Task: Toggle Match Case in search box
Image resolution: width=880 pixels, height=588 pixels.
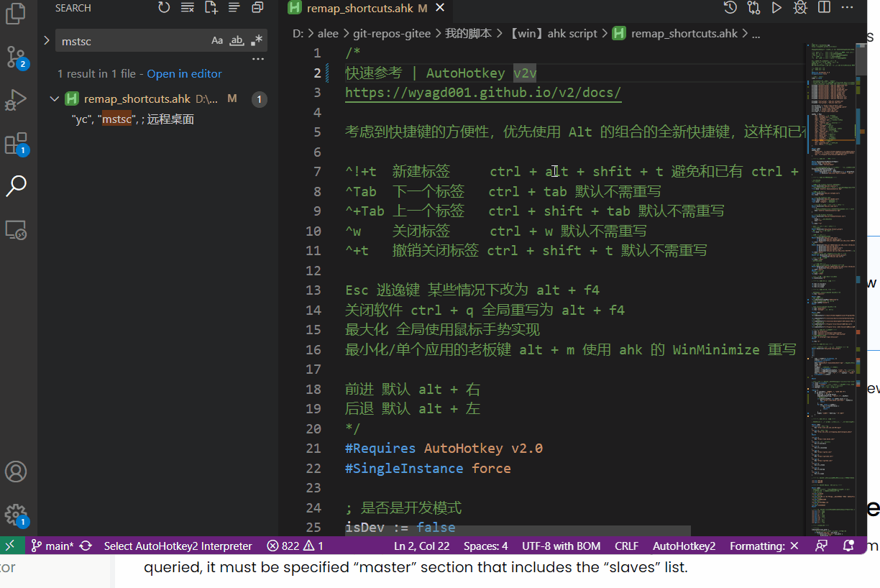Action: click(217, 41)
